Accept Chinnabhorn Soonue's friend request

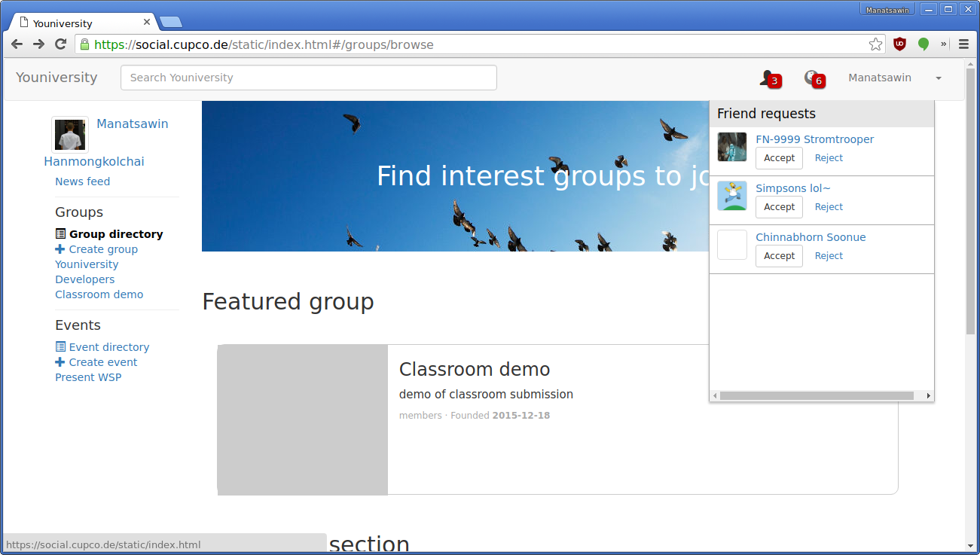pyautogui.click(x=779, y=256)
